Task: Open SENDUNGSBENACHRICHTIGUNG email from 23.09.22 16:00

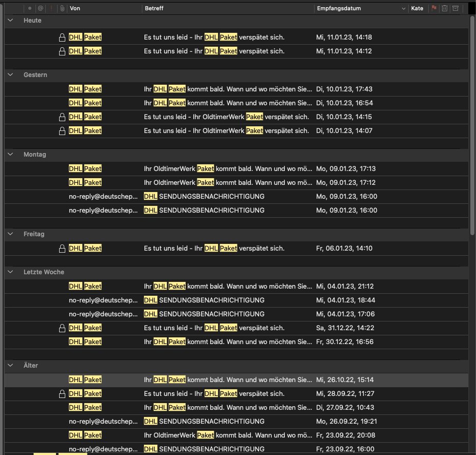Action: [236, 449]
